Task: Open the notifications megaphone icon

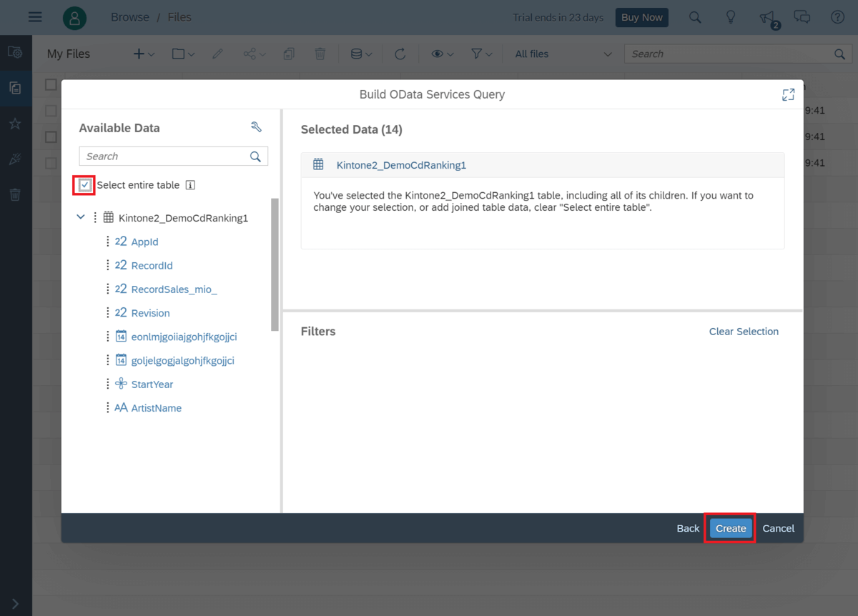Action: click(766, 17)
